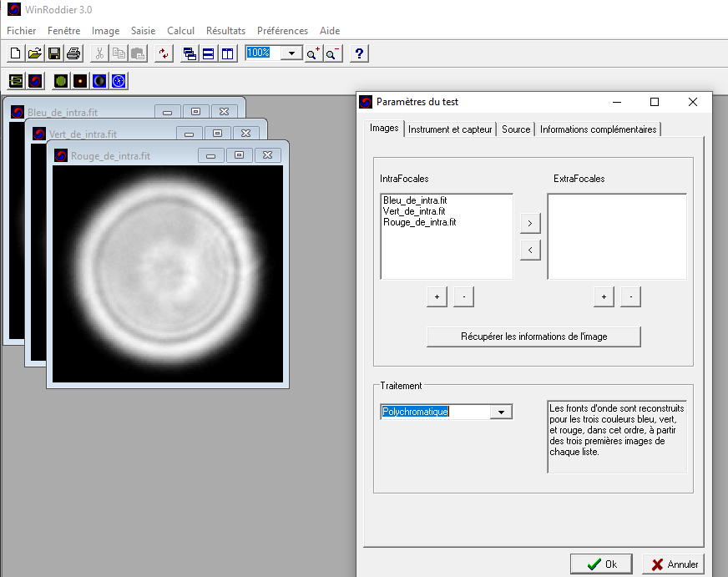Screen dimensions: 728x577
Task: Click the optical ray diagram icon
Action: click(x=16, y=81)
